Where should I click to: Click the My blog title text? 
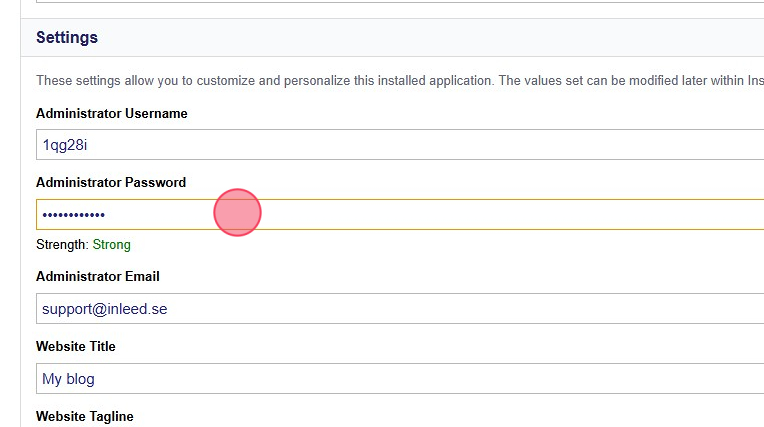[68, 379]
